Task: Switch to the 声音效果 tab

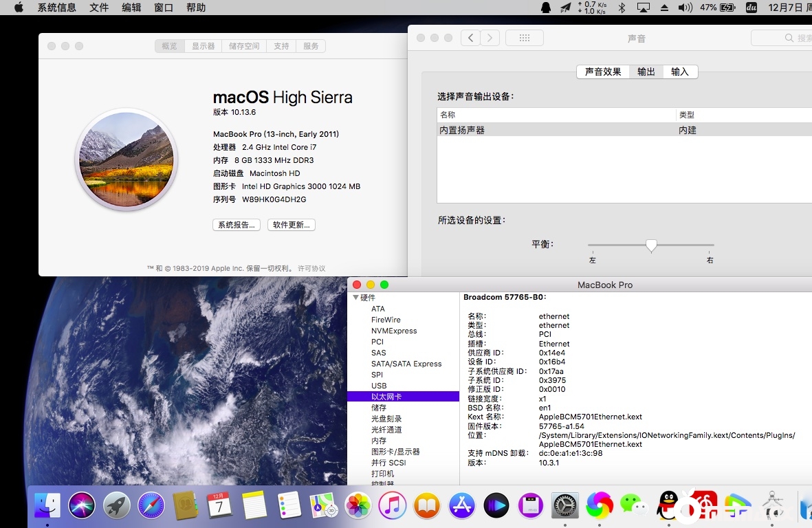Action: pos(603,71)
